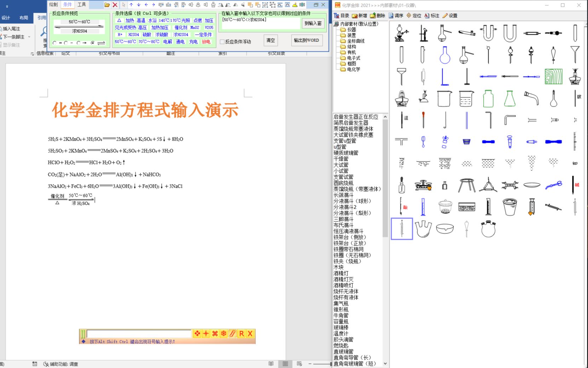
Task: Click the red X icon in input bar
Action: [250, 334]
